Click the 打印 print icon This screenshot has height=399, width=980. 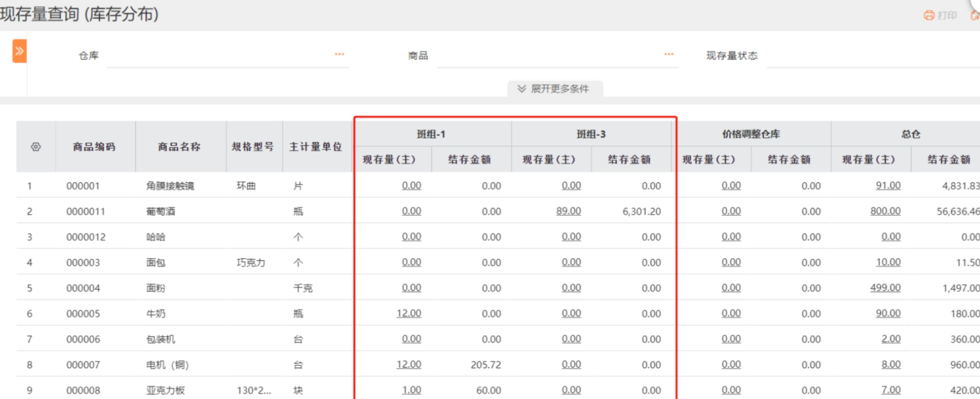point(929,15)
